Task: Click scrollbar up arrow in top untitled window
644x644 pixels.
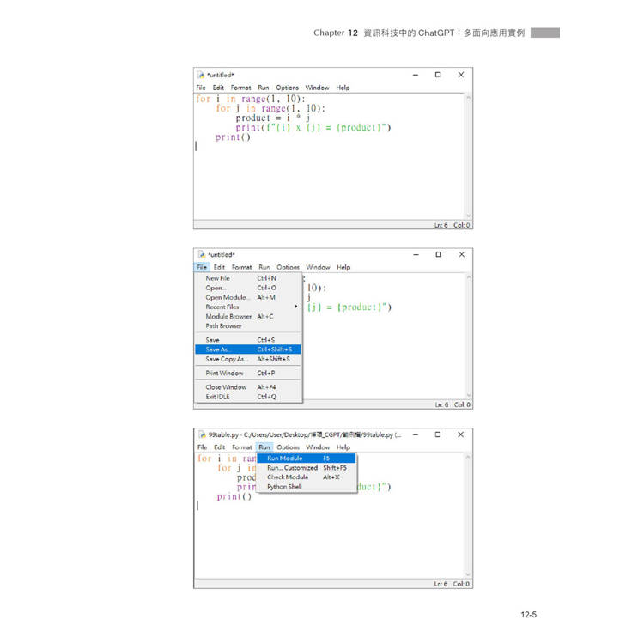Action: 468,98
